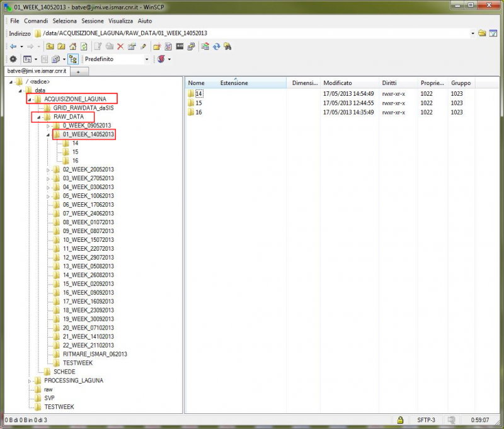Refresh the directory listing icon
Image resolution: width=504 pixels, height=429 pixels.
tap(84, 47)
